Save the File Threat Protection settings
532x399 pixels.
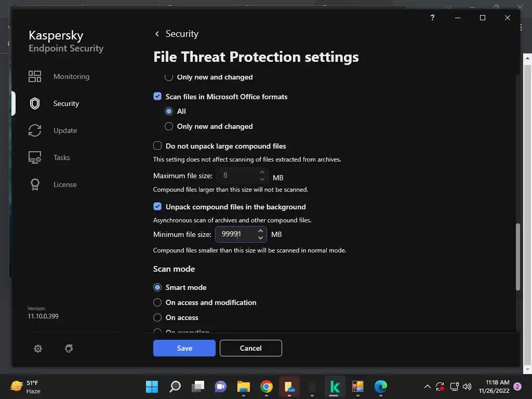184,348
